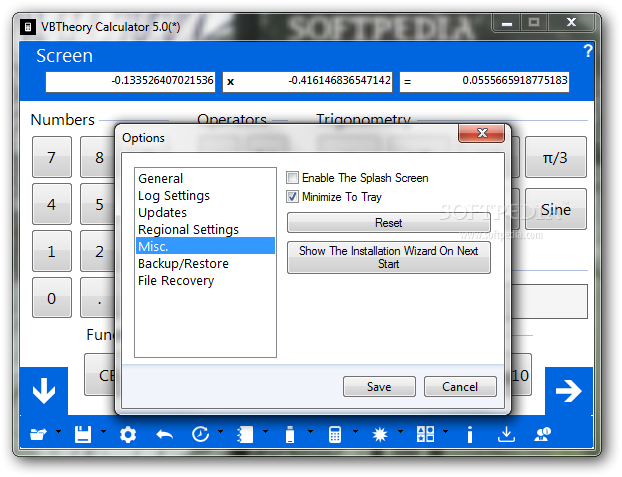Image resolution: width=622 pixels, height=477 pixels.
Task: Select Updates in Options list
Action: (x=205, y=212)
